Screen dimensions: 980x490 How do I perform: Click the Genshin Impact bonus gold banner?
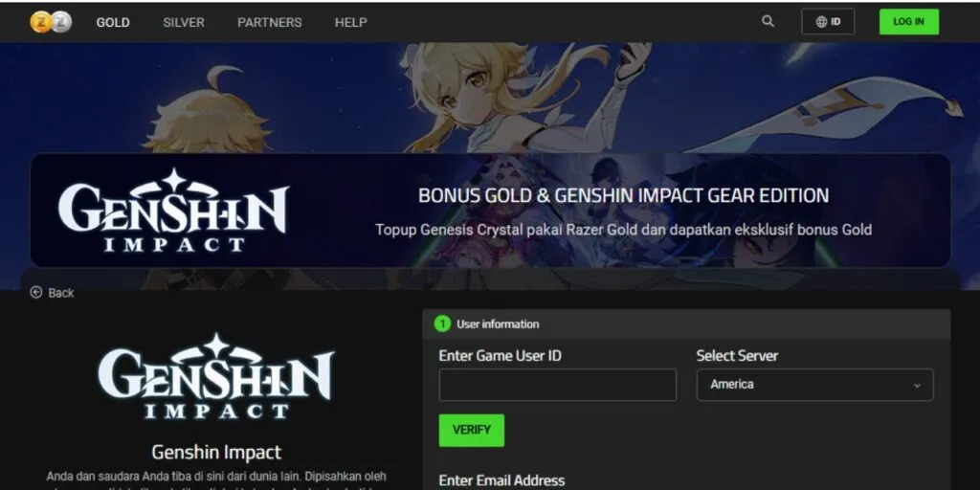(x=491, y=210)
